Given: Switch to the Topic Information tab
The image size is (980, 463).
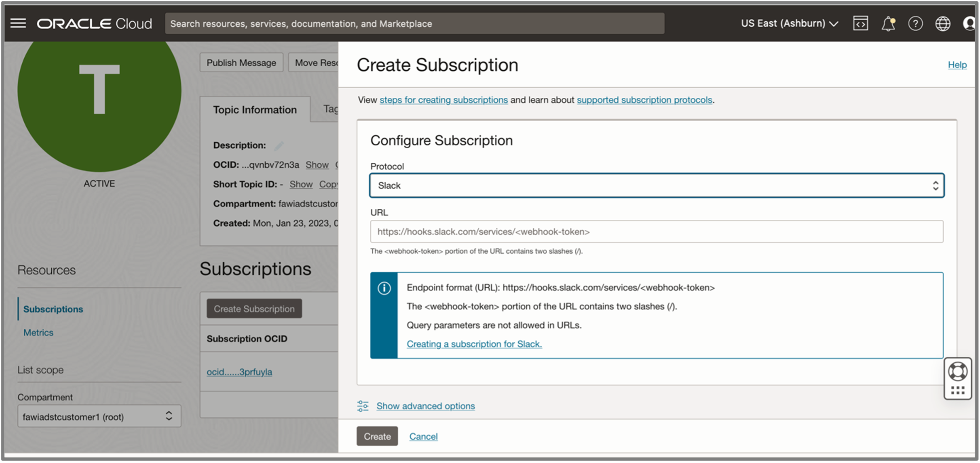Looking at the screenshot, I should (254, 109).
